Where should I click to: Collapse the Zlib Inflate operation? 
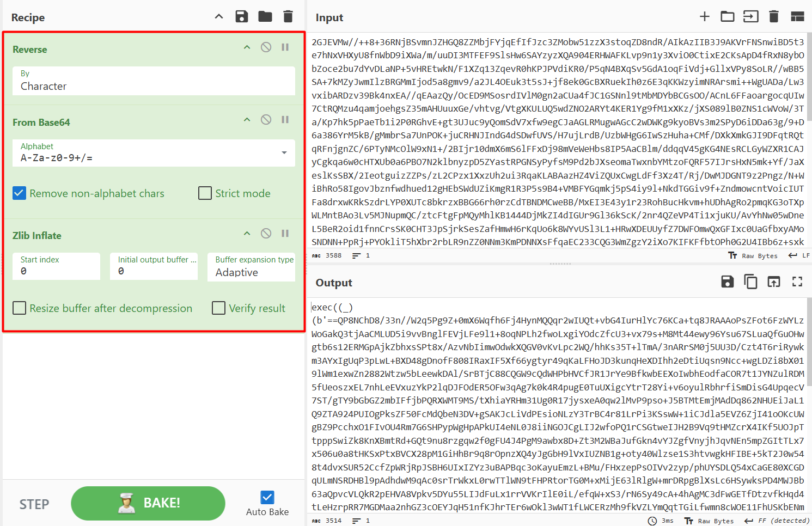point(247,234)
